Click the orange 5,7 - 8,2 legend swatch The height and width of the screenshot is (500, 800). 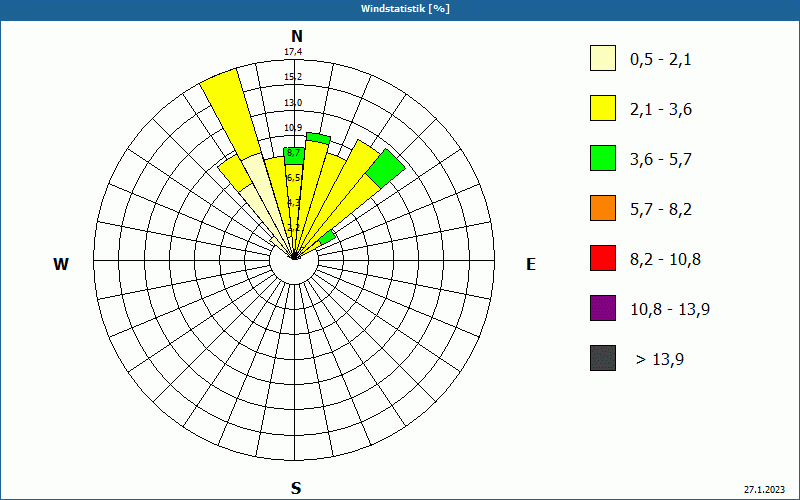tap(603, 208)
